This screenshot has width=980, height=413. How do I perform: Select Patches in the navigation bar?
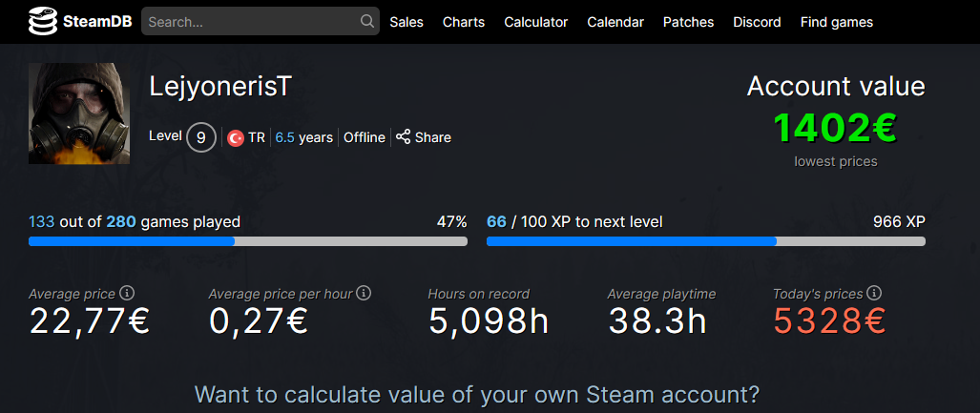pyautogui.click(x=689, y=22)
